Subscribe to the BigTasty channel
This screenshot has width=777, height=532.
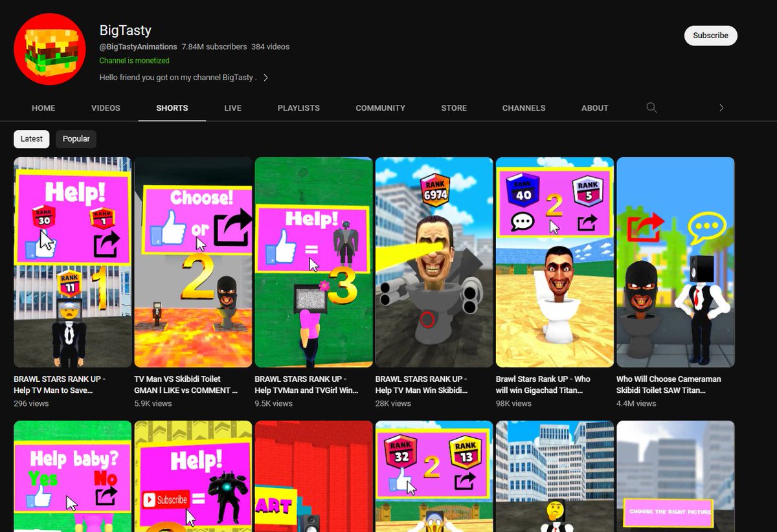coord(710,36)
